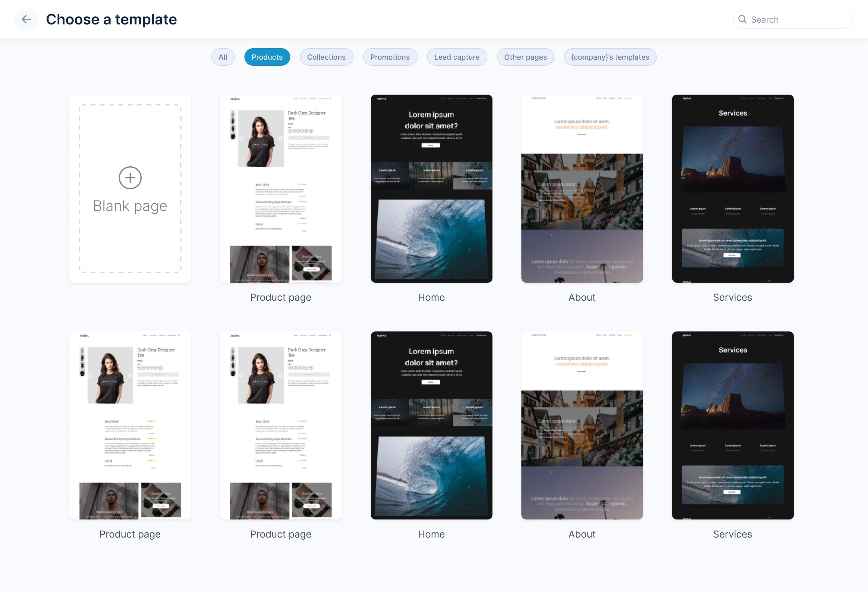Toggle the company templates filter
The width and height of the screenshot is (868, 593).
point(609,57)
